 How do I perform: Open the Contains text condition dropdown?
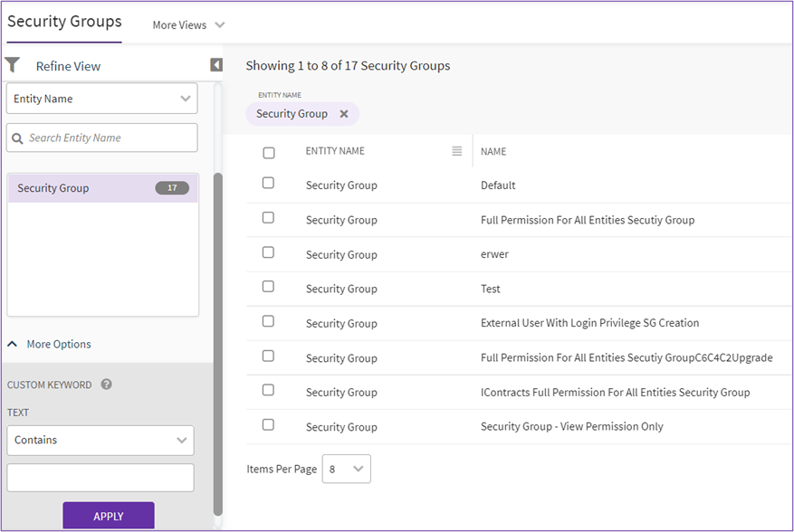100,440
